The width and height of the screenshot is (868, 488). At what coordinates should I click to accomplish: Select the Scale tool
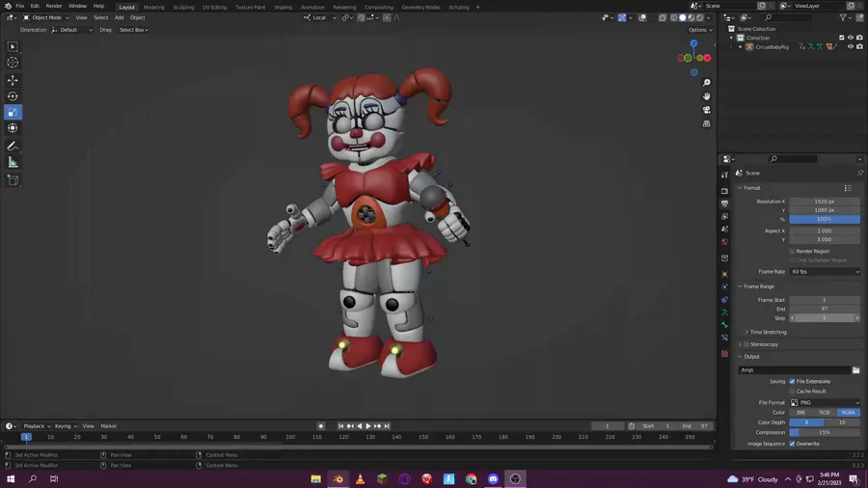tap(13, 112)
